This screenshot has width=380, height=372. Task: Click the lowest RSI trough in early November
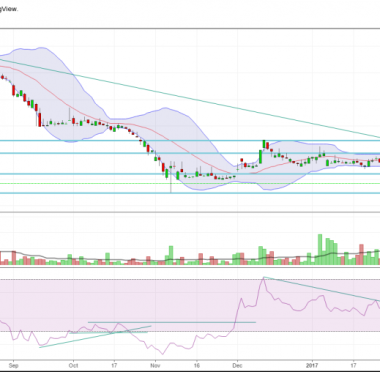163,354
